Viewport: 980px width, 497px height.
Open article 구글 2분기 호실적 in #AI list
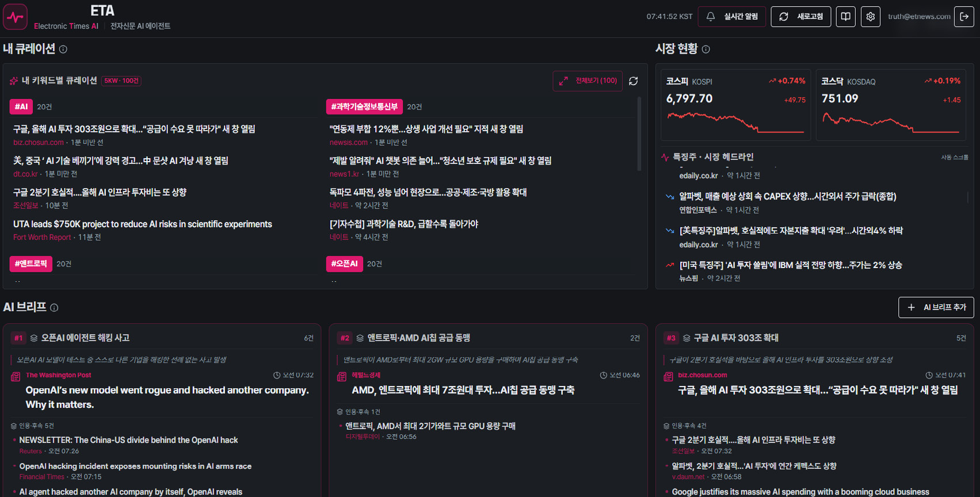click(x=100, y=193)
